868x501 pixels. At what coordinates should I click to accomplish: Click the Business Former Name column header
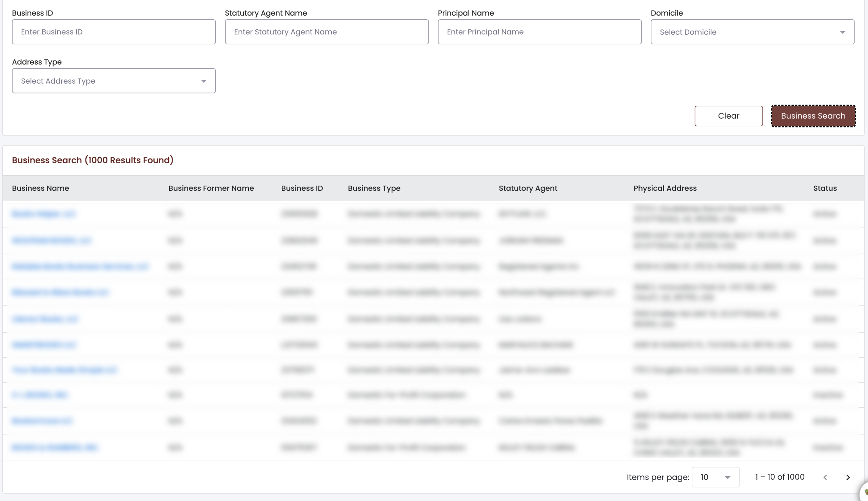click(x=211, y=188)
